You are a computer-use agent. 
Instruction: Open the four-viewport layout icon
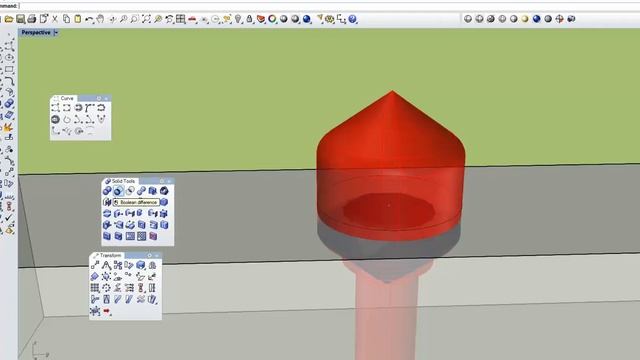(x=180, y=19)
